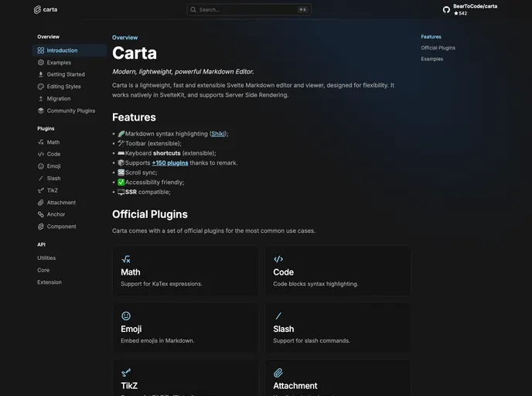This screenshot has width=532, height=396.
Task: Open the TikZ plugin card title
Action: (129, 386)
